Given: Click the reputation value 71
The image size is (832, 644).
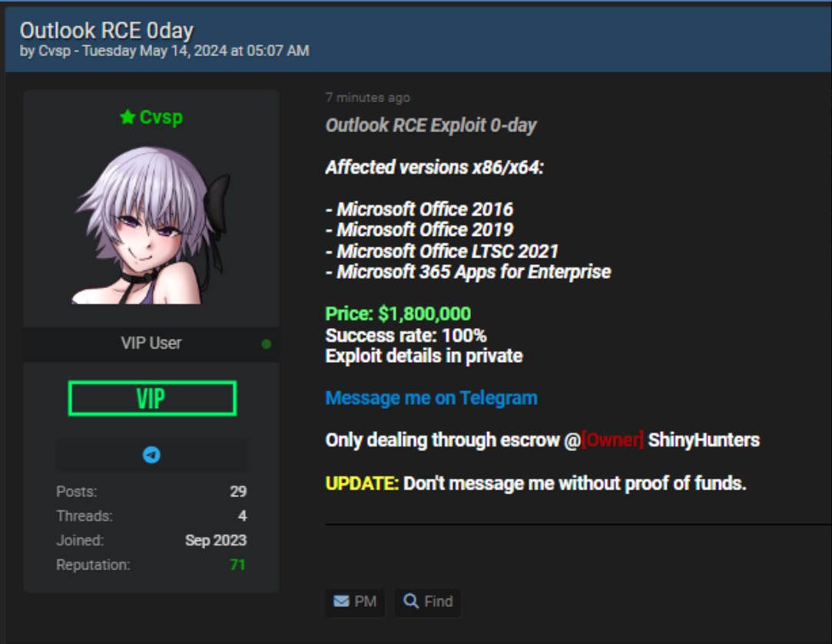Looking at the screenshot, I should (237, 564).
